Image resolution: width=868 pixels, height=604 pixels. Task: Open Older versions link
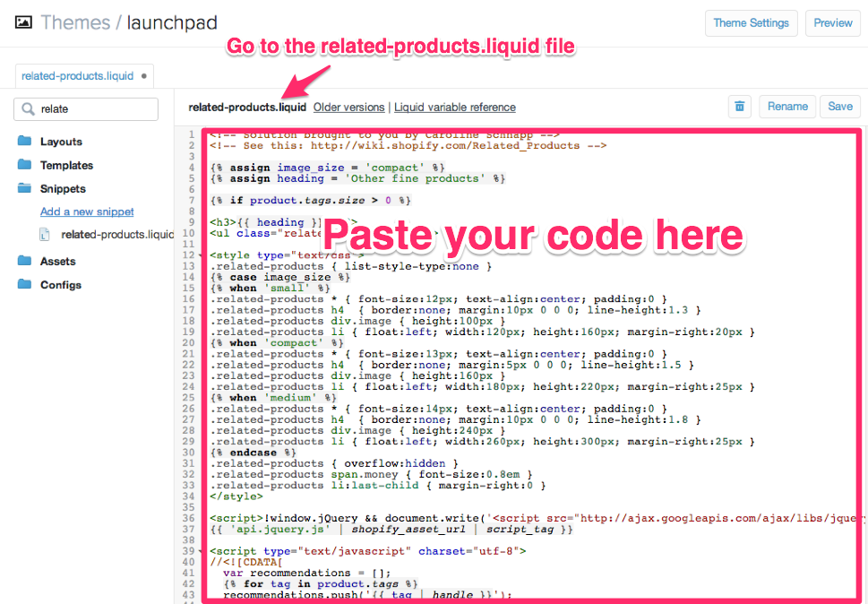[x=348, y=108]
